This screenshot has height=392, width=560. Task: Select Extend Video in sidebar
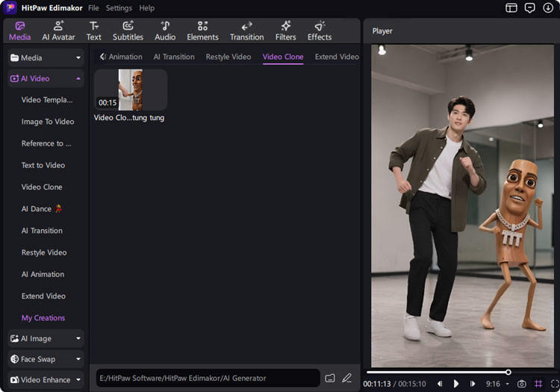click(43, 296)
